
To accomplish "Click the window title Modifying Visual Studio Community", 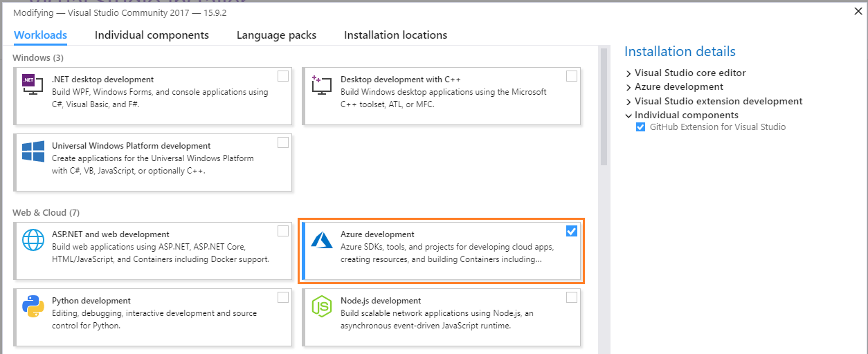I will click(119, 12).
